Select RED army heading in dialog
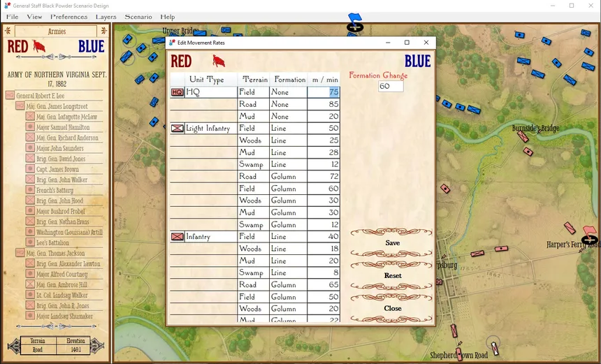The image size is (601, 364). click(x=181, y=61)
